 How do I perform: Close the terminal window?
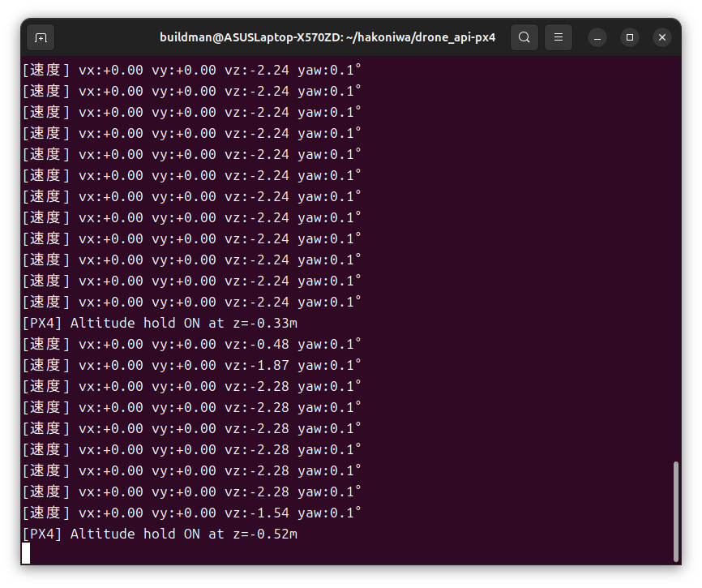click(662, 37)
